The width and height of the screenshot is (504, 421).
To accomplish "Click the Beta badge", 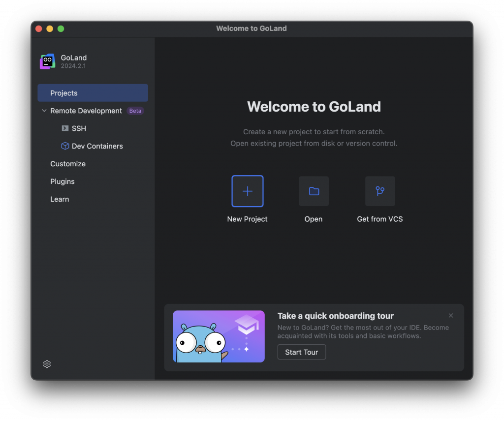I will 135,111.
